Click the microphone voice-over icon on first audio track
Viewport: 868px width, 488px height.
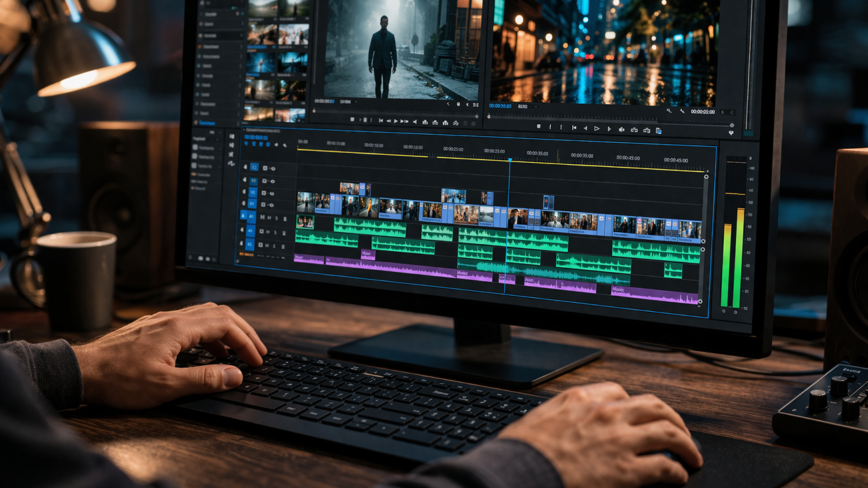pyautogui.click(x=283, y=218)
